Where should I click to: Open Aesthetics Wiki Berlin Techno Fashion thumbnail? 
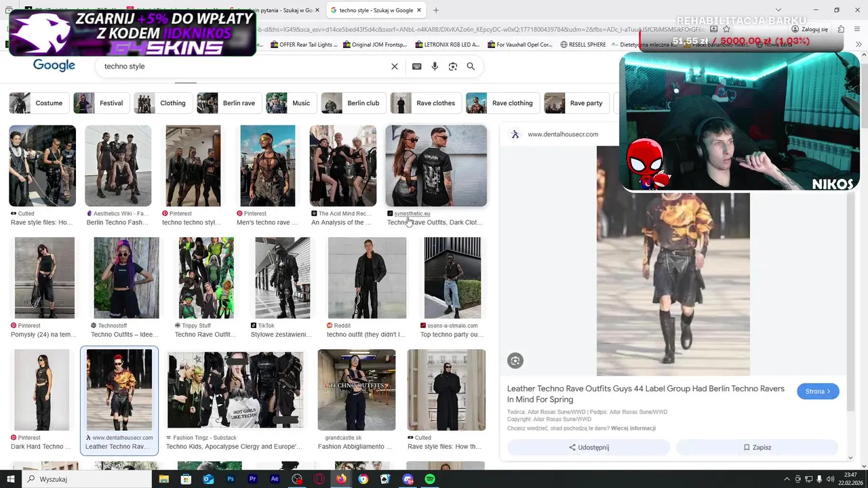tap(118, 165)
